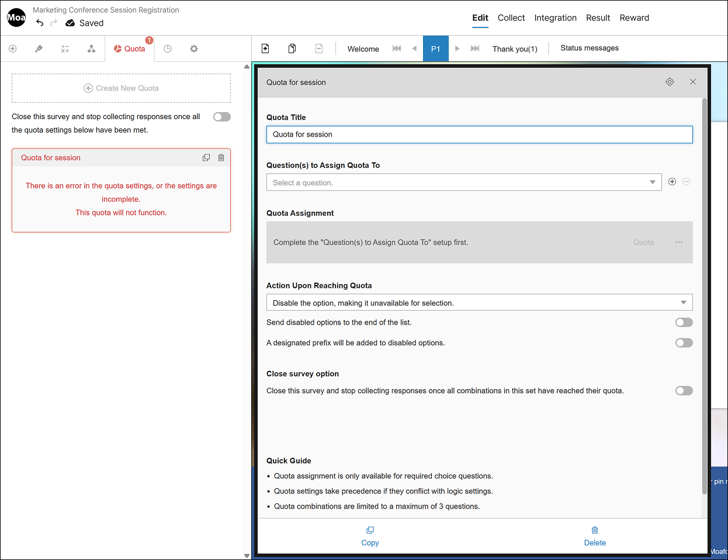Select the Quota sidebar tab
The width and height of the screenshot is (728, 560).
click(x=130, y=49)
